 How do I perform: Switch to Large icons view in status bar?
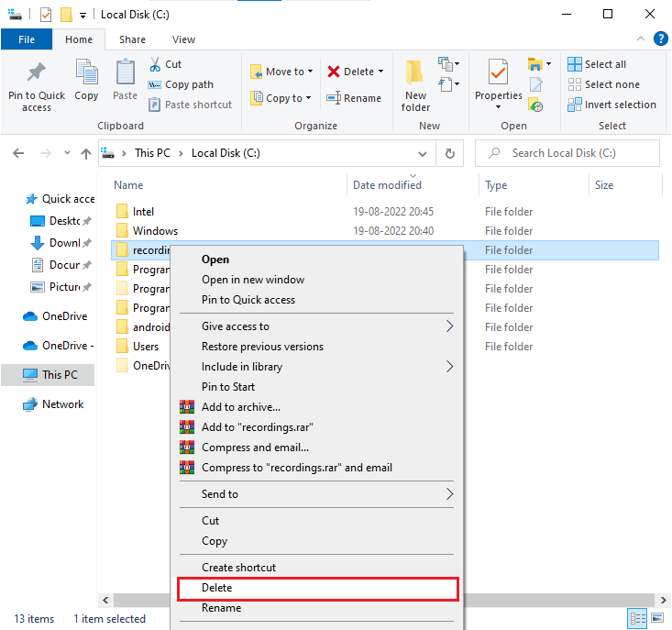[657, 618]
